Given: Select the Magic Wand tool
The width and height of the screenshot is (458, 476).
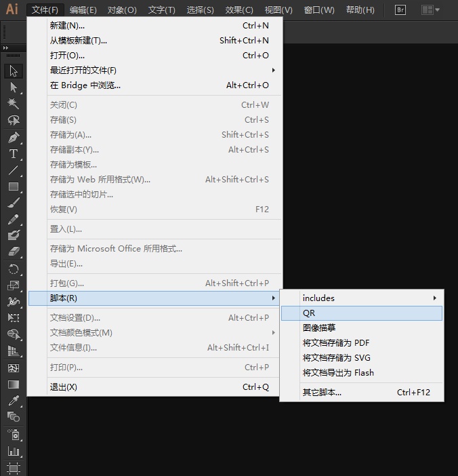Looking at the screenshot, I should point(14,104).
